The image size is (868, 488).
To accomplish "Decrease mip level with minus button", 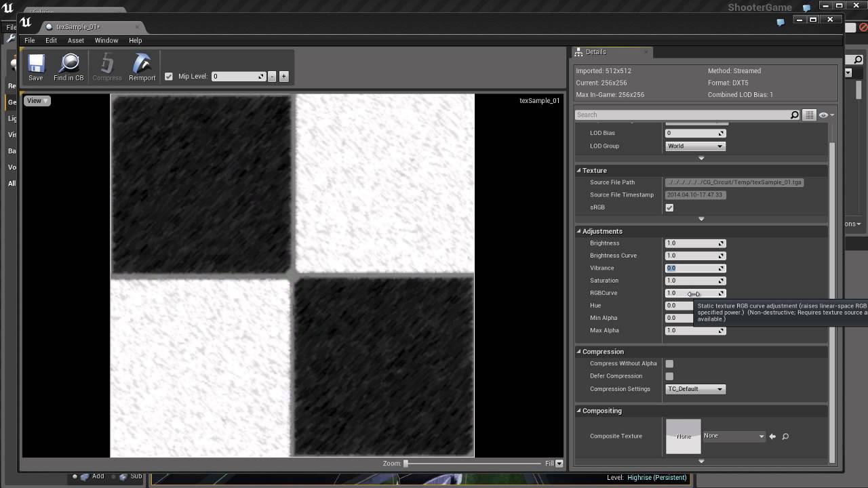I will [x=272, y=77].
